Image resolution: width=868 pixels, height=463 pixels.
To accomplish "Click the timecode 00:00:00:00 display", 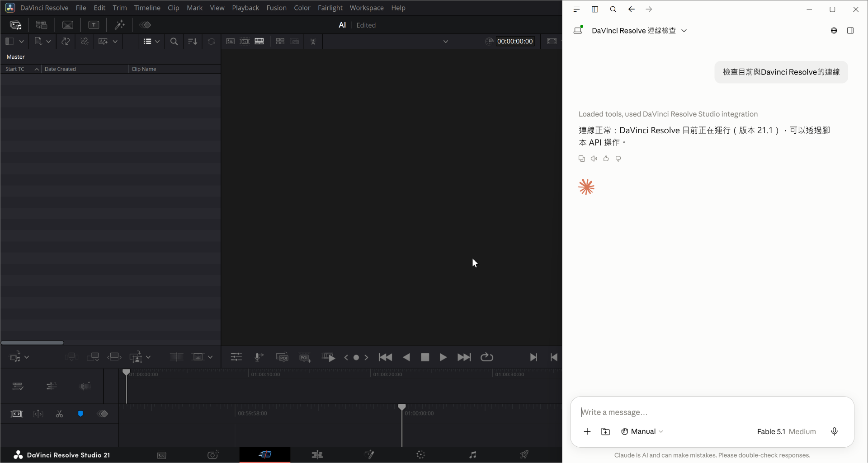I will [515, 41].
